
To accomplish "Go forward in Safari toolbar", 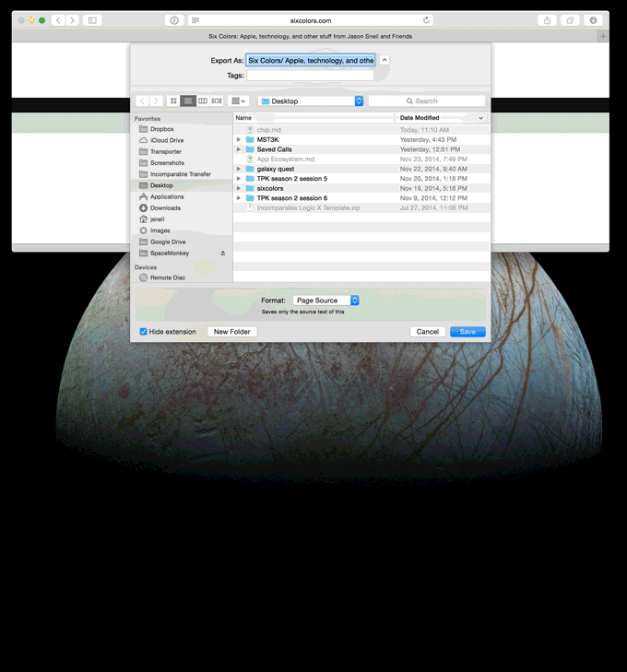I will pyautogui.click(x=73, y=20).
